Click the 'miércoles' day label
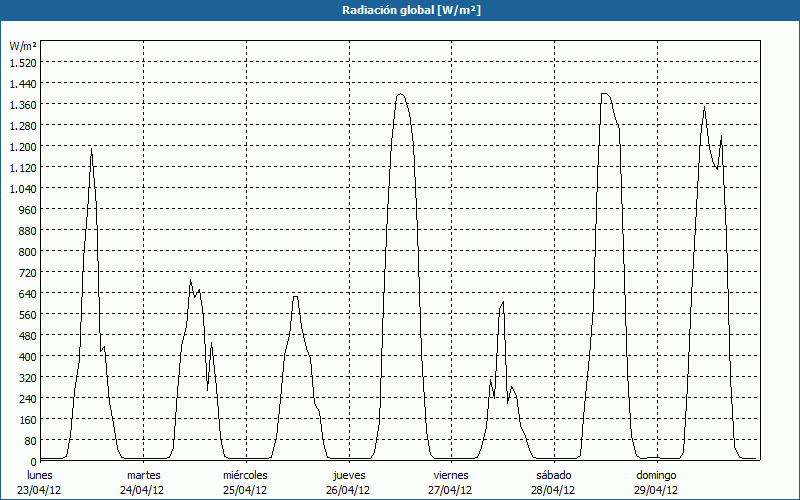Viewport: 800px width, 500px height. [x=245, y=475]
